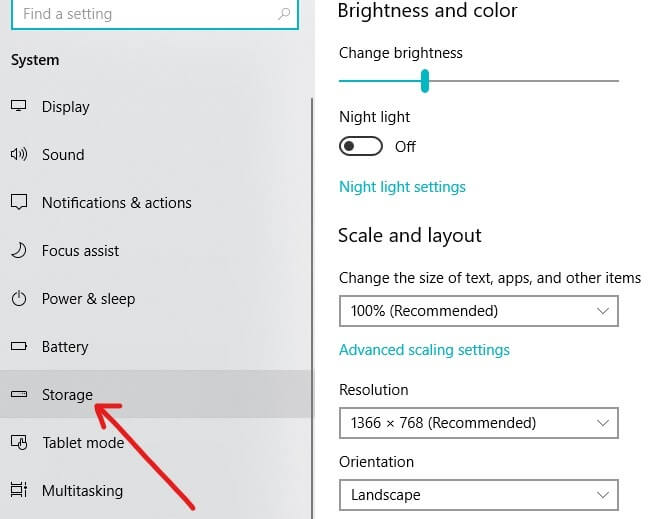Click the Sound speaker icon
Image resolution: width=649 pixels, height=519 pixels.
18,155
